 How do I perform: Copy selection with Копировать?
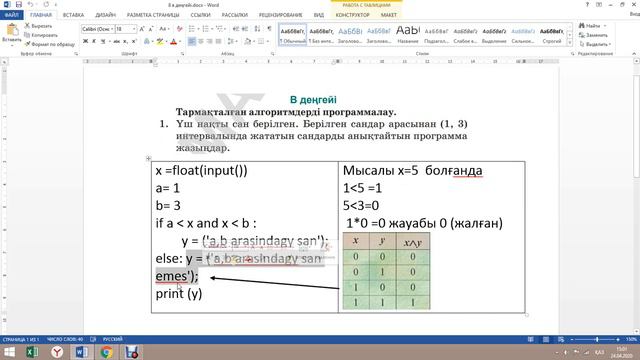click(41, 35)
